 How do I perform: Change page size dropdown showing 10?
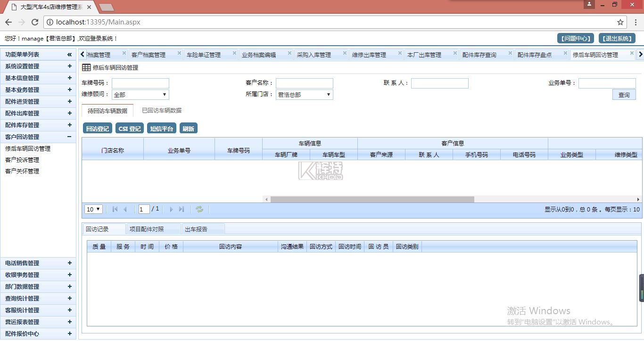pos(93,209)
